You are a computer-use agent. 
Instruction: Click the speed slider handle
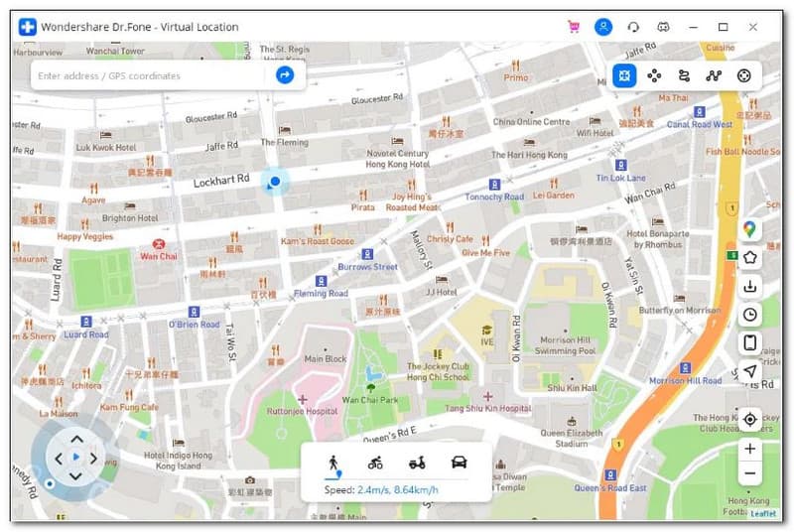[338, 473]
